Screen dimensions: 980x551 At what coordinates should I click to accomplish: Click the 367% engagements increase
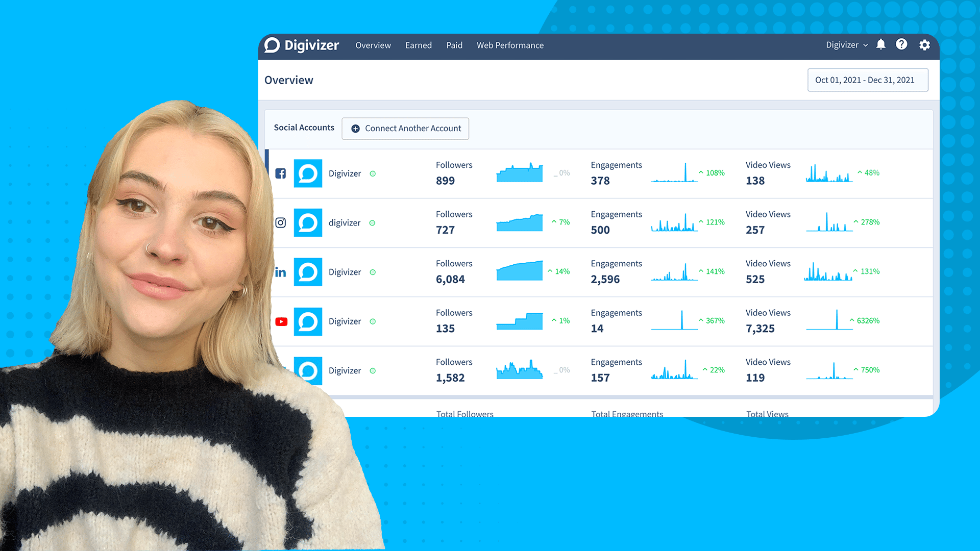(x=712, y=321)
